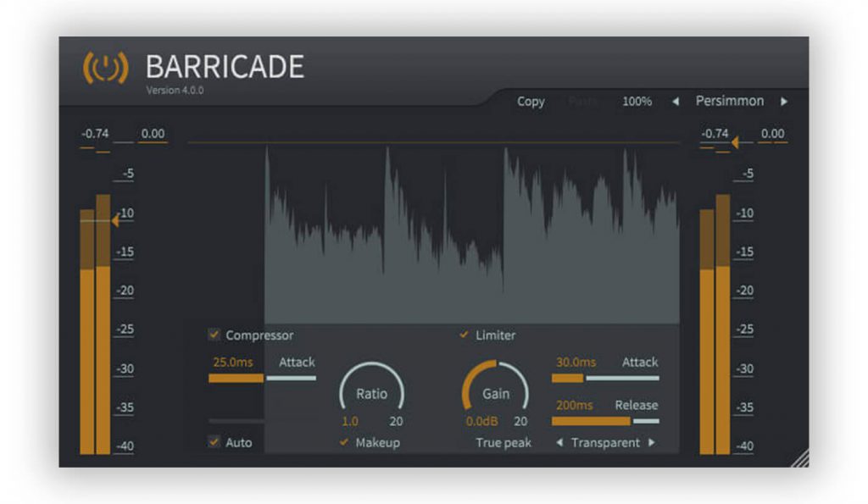Click the left input level meter
868x504 pixels.
pos(95,324)
